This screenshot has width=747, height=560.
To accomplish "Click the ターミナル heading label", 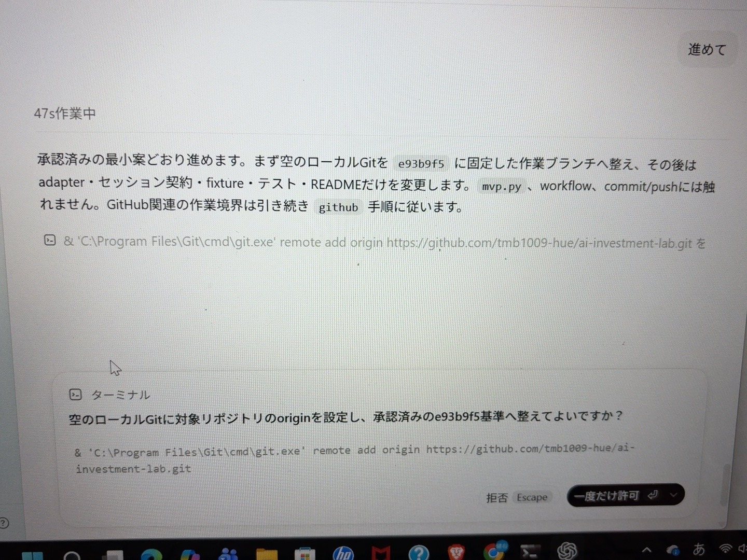I will point(120,395).
